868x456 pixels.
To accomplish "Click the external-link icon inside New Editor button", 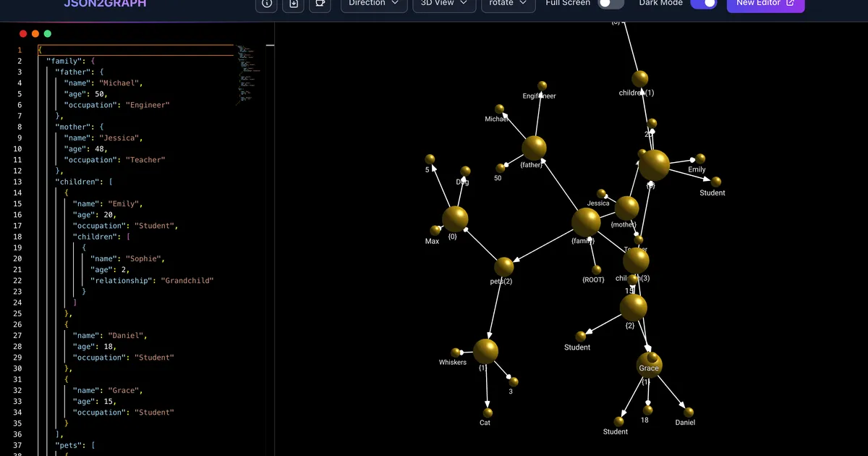I will pos(788,4).
